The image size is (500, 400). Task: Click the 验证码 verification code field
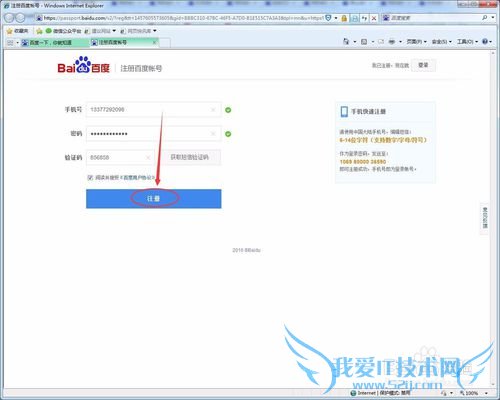coord(120,157)
